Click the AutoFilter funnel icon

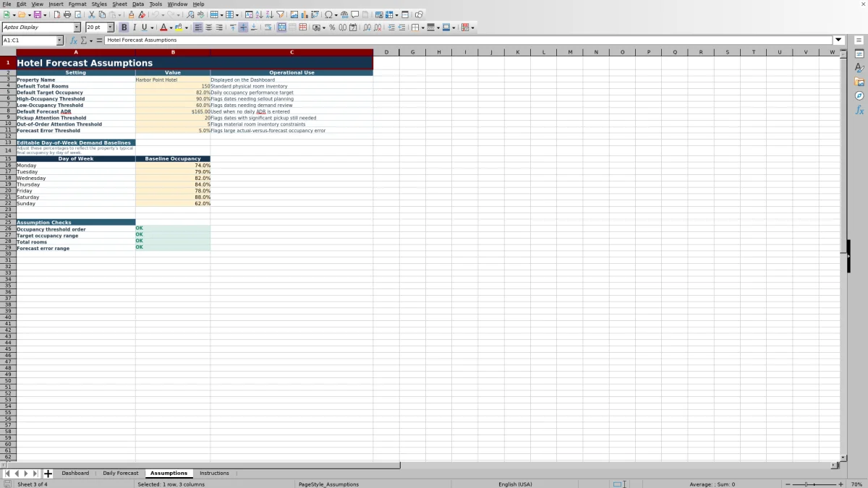280,14
